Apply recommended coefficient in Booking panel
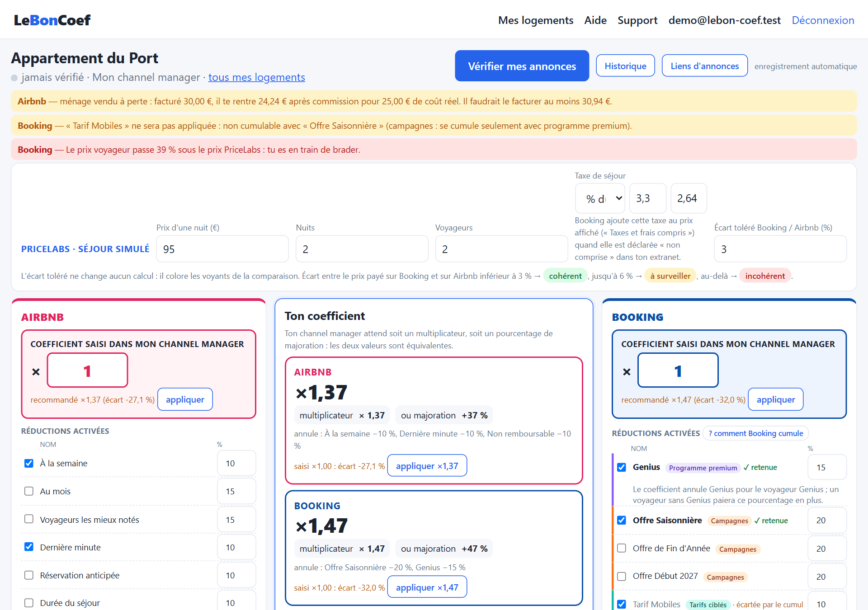The width and height of the screenshot is (868, 610). tap(776, 399)
